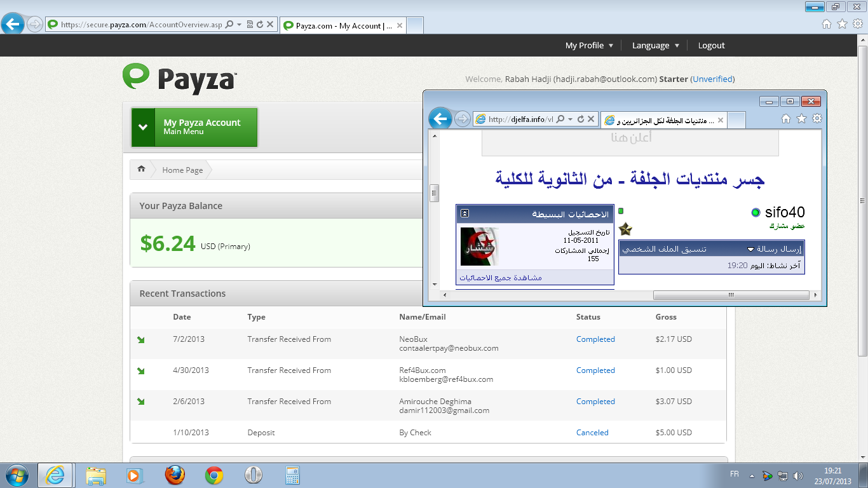Screen dimensions: 868x488
Task: Click the gold star rank badge
Action: (x=625, y=229)
